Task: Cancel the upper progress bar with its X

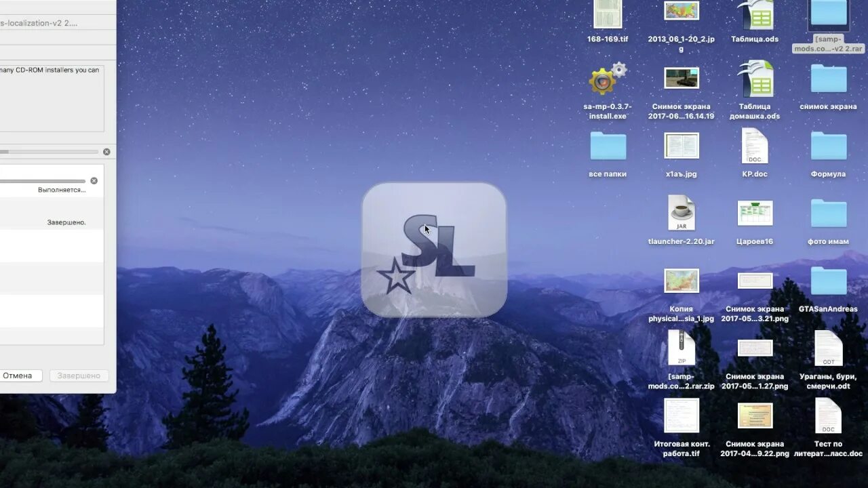Action: pyautogui.click(x=106, y=152)
